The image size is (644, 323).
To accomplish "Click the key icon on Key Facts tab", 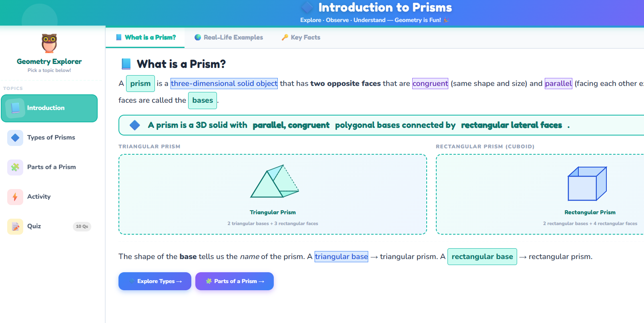I will click(284, 37).
